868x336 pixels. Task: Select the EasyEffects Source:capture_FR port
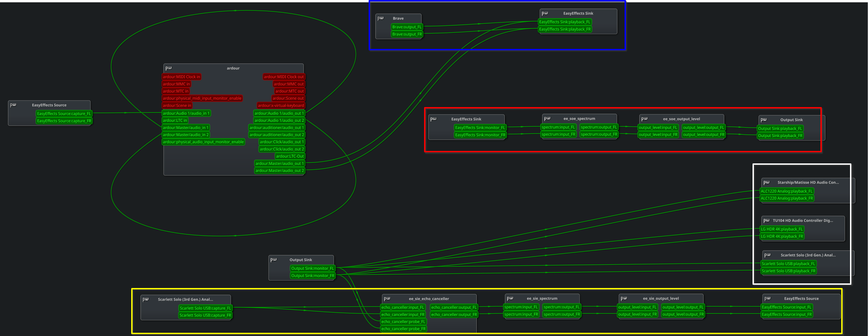[x=64, y=121]
